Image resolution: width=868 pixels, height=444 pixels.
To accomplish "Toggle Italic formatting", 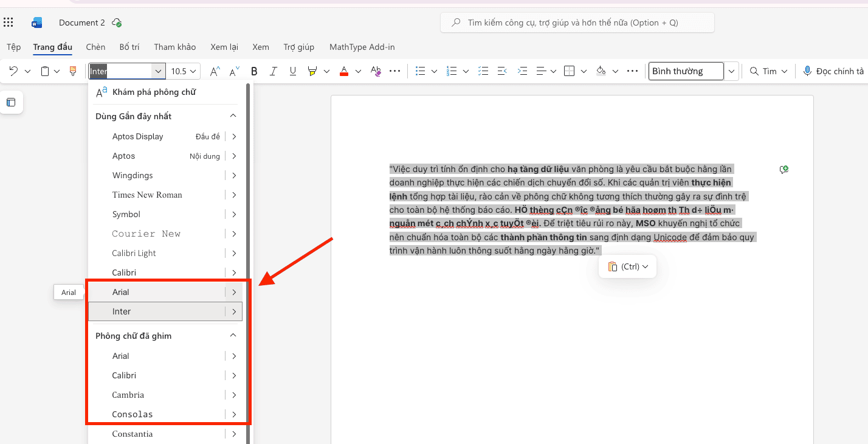I will (x=273, y=71).
